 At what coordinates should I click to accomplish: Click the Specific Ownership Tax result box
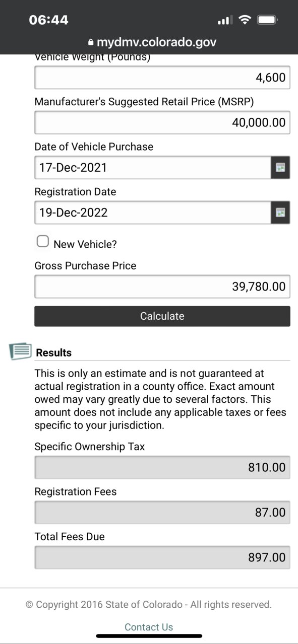[x=162, y=467]
